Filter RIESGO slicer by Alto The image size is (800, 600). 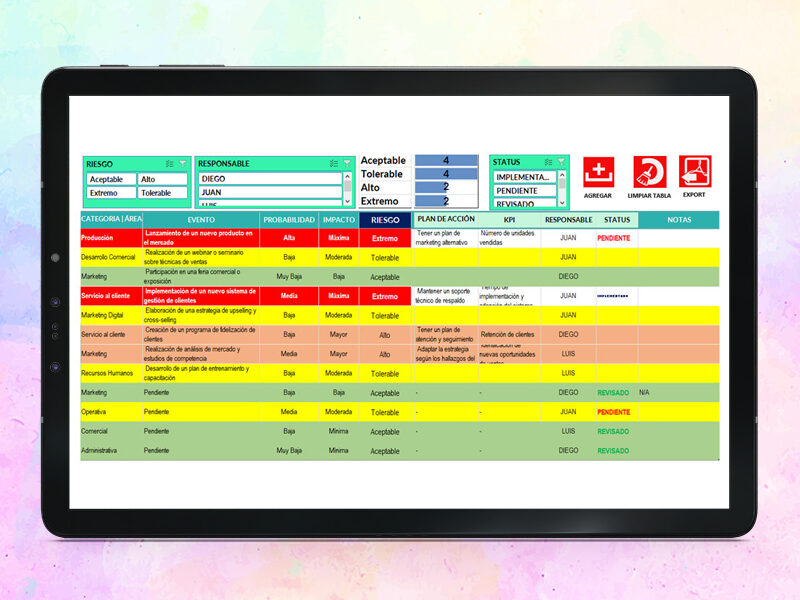[x=163, y=179]
